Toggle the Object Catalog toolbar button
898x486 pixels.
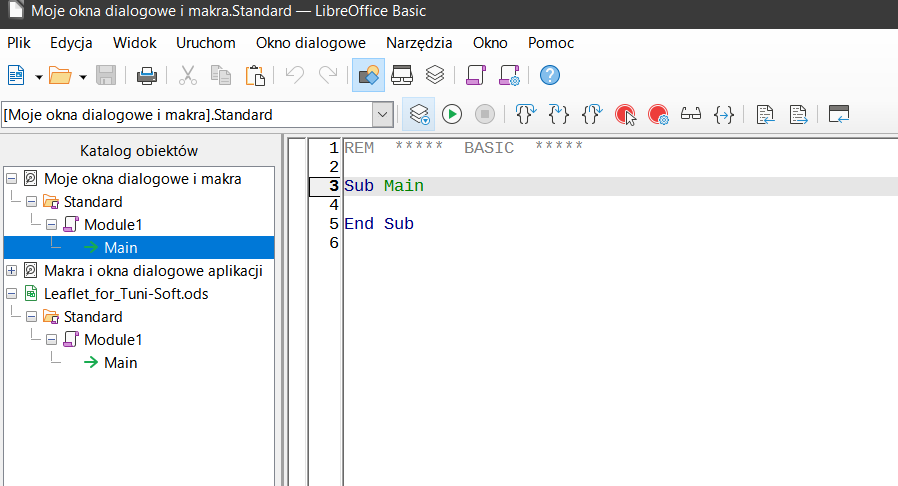coord(368,75)
